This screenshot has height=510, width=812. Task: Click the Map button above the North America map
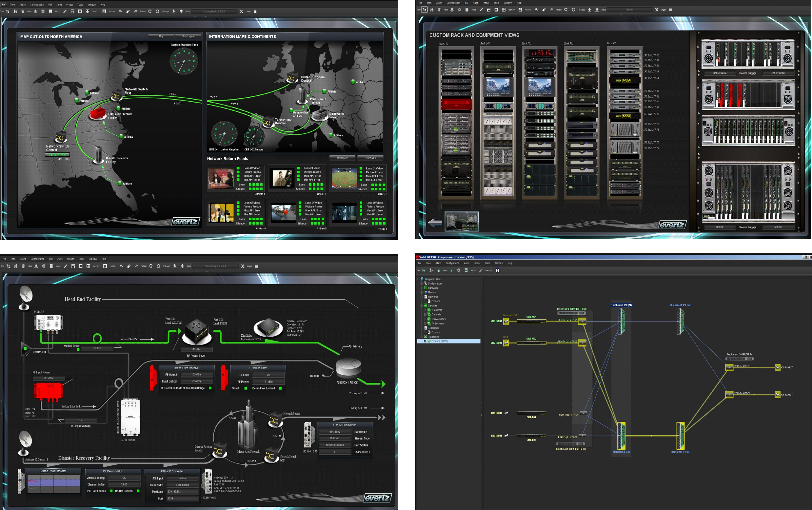tap(161, 36)
